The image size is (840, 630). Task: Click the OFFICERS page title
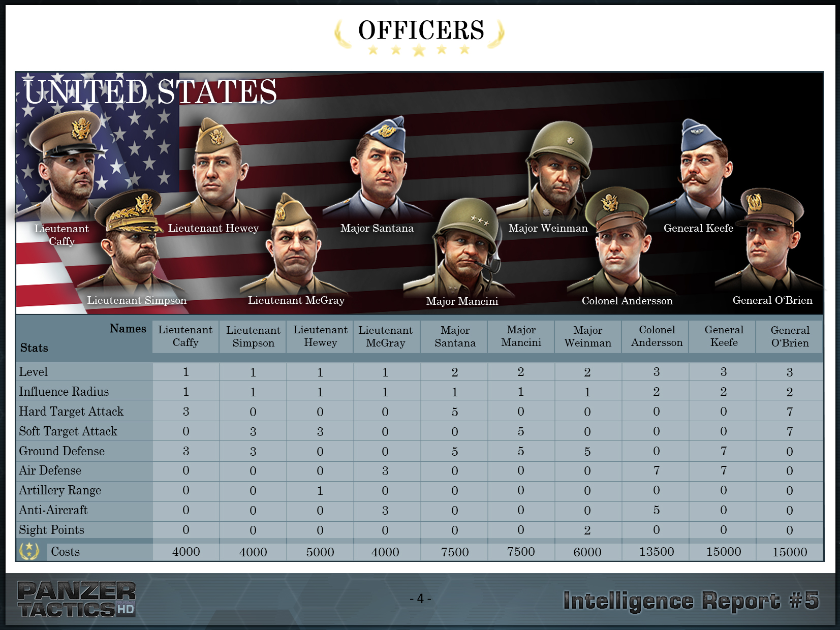421,30
